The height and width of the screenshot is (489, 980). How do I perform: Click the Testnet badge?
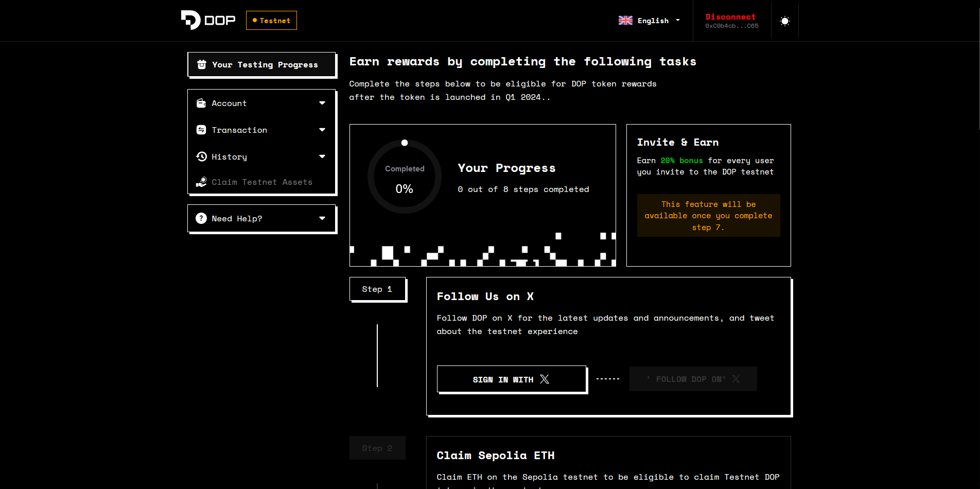[x=271, y=21]
